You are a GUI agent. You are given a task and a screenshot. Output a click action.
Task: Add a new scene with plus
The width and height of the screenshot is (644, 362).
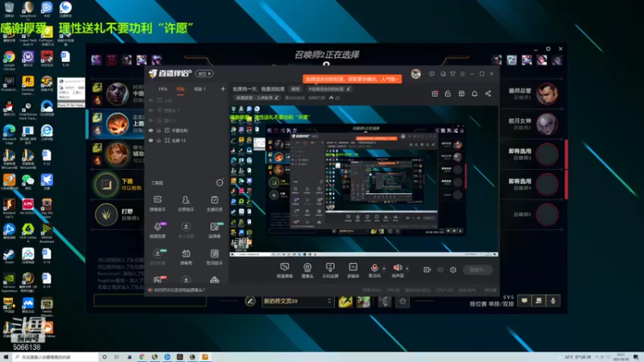(223, 88)
